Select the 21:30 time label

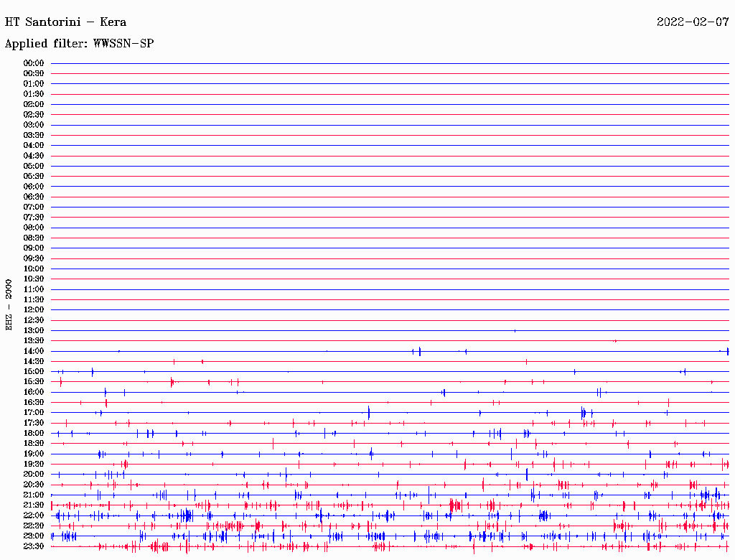click(33, 505)
